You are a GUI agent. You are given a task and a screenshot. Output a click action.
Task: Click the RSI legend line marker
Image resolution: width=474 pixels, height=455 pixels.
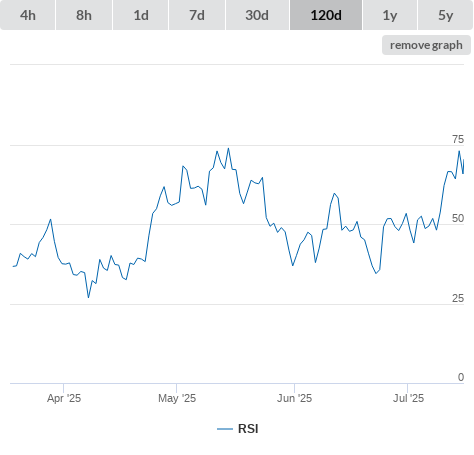click(225, 429)
